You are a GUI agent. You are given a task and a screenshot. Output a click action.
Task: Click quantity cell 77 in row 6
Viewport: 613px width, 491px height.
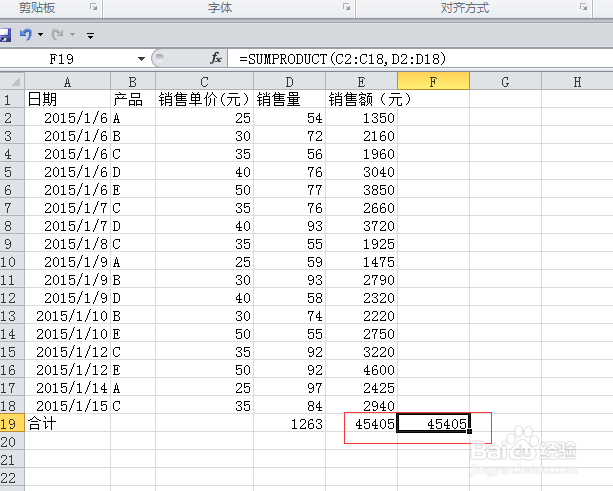[290, 190]
